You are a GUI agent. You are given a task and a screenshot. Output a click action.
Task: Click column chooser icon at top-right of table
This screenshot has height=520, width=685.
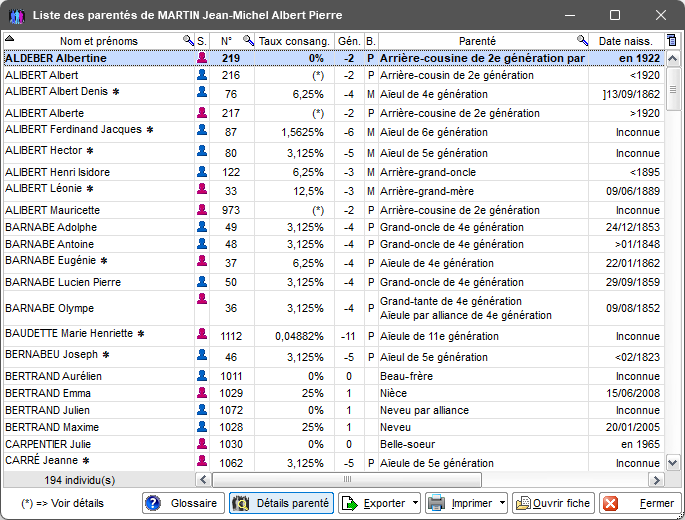click(672, 41)
